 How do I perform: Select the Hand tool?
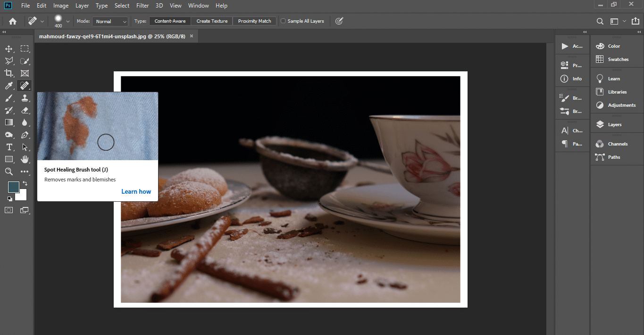25,159
